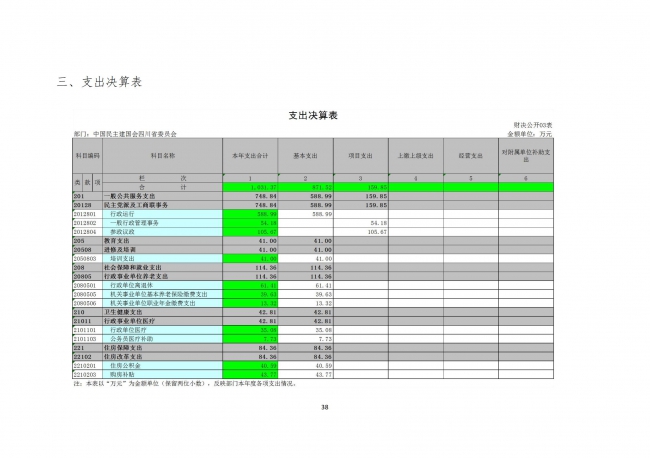Viewport: 650px width, 458px height.
Task: Select the 科目名称 column header
Action: 163,156
